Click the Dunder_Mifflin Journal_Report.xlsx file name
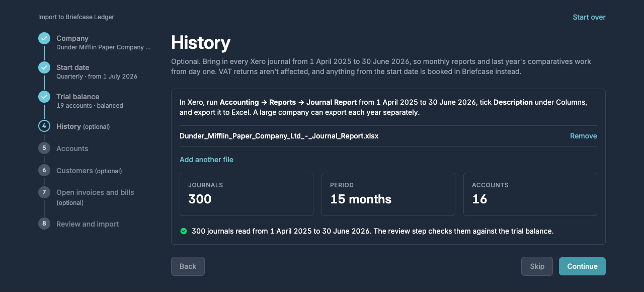 (279, 136)
